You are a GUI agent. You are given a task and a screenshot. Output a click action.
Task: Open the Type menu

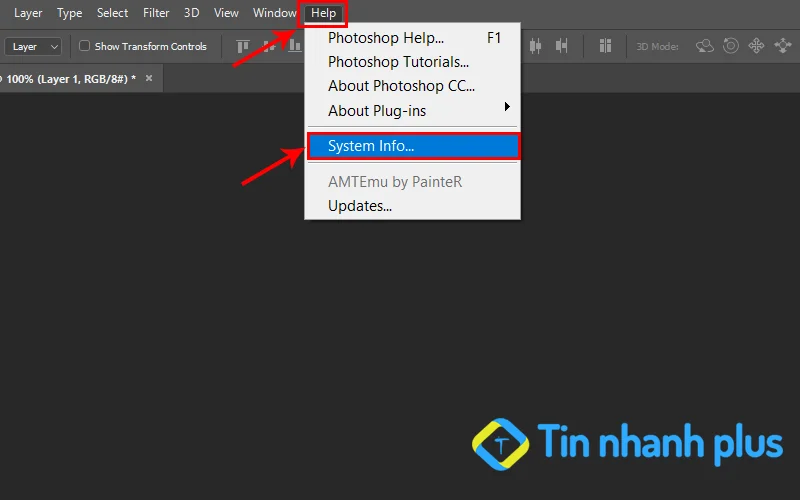tap(69, 13)
